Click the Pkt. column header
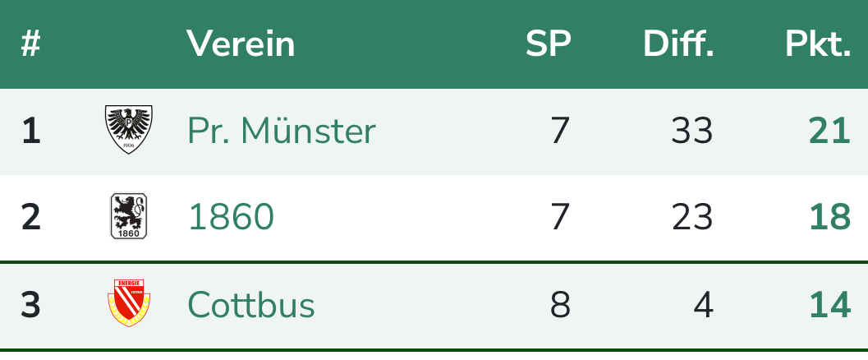Screen dimensions: 868x360 [x=817, y=44]
